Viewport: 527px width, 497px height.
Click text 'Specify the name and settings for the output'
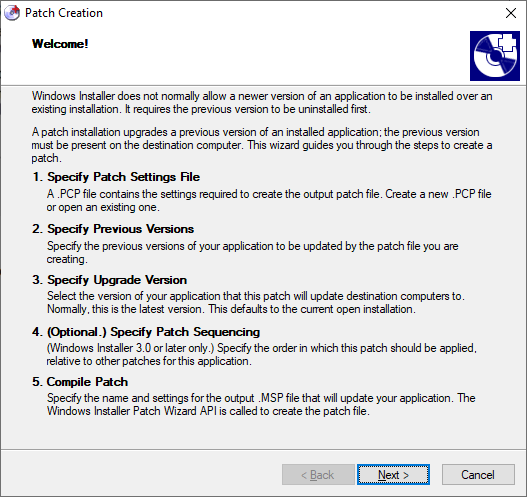[261, 404]
